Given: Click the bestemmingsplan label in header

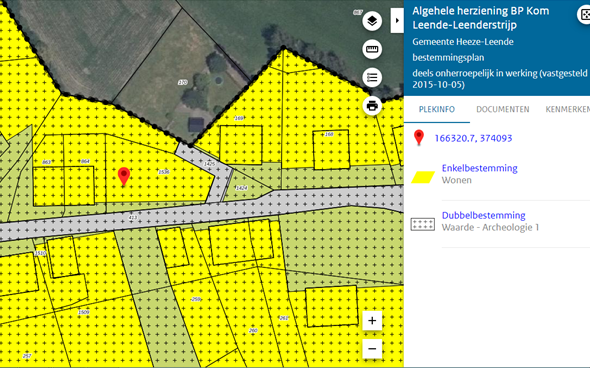Looking at the screenshot, I should (x=448, y=58).
